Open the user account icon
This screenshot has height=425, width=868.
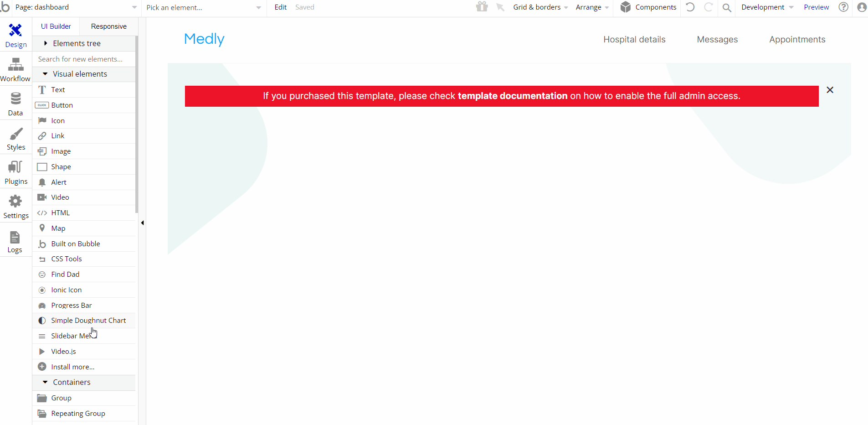coord(862,7)
